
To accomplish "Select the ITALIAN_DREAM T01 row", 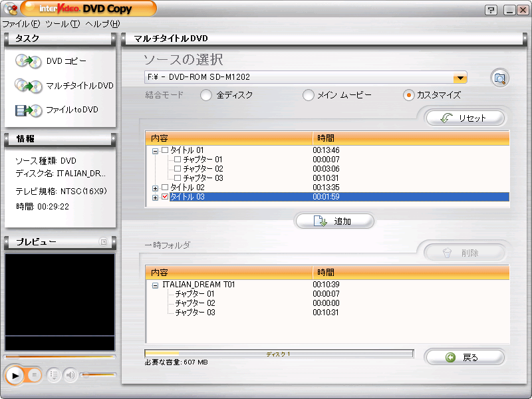I will [199, 285].
